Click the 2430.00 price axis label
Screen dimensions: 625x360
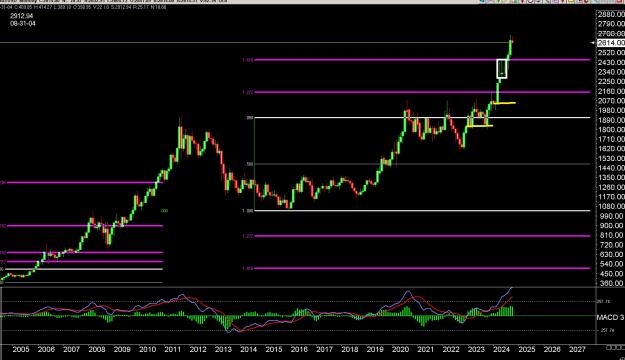(611, 62)
